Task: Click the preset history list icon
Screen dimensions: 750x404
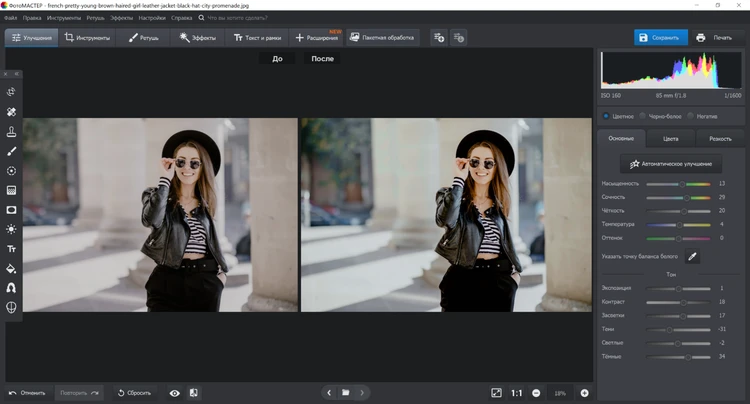Action: tap(458, 38)
